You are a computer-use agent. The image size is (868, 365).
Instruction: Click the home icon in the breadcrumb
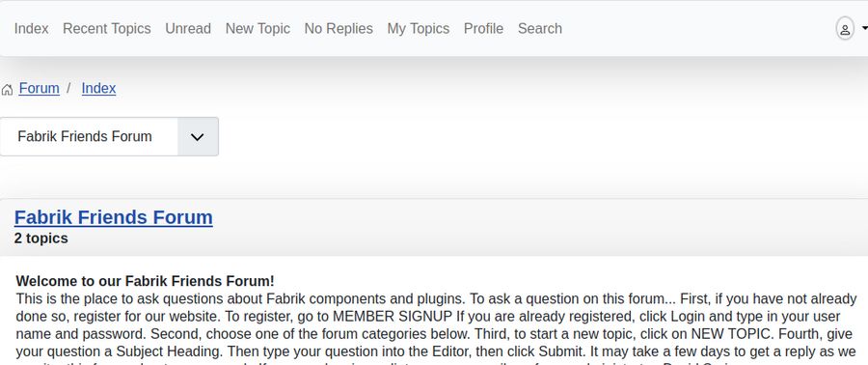7,90
